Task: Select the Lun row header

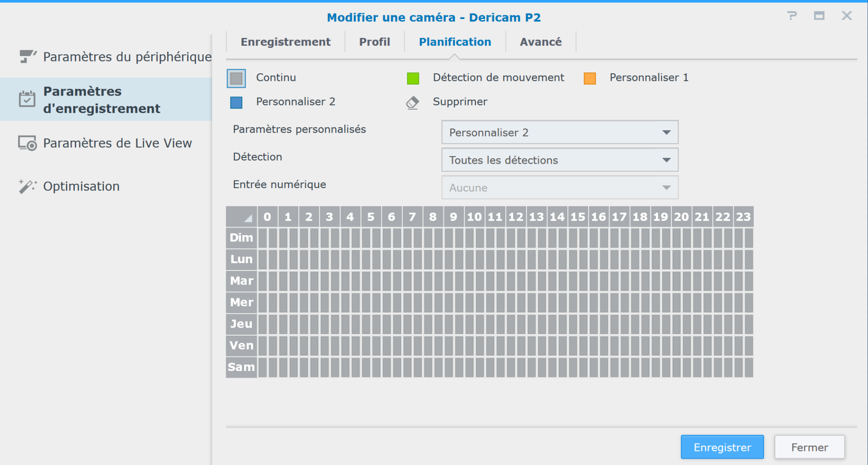Action: coord(241,259)
